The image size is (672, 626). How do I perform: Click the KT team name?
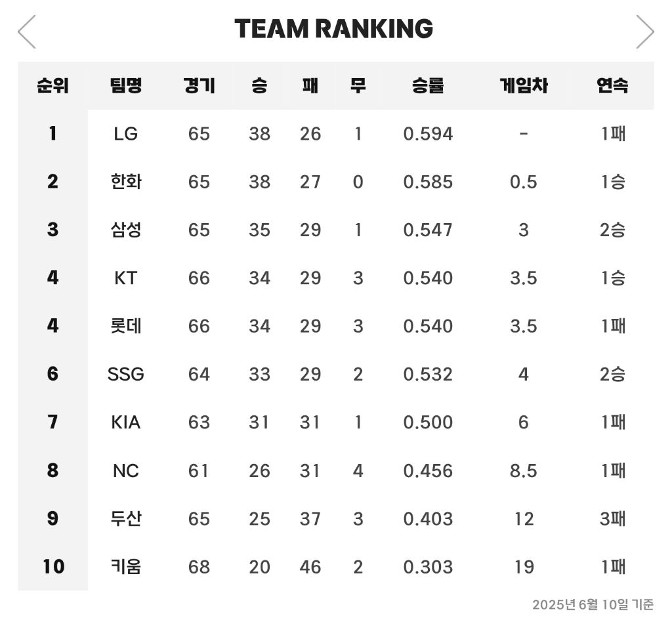pyautogui.click(x=125, y=278)
